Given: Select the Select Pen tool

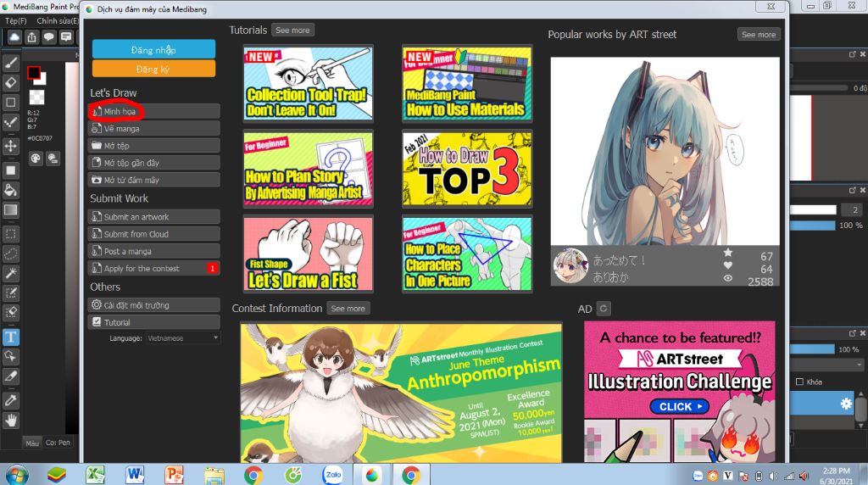Looking at the screenshot, I should tap(10, 293).
